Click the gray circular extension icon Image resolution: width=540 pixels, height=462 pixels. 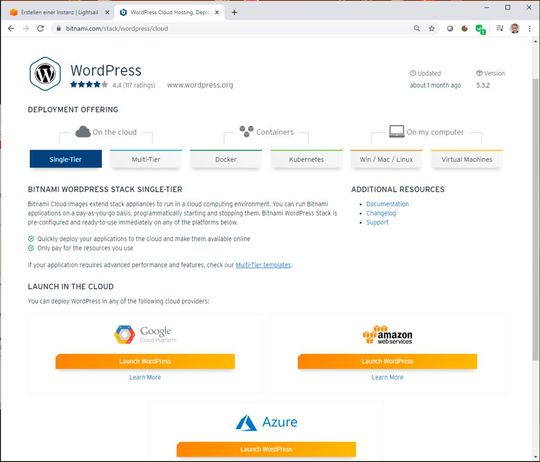click(450, 29)
